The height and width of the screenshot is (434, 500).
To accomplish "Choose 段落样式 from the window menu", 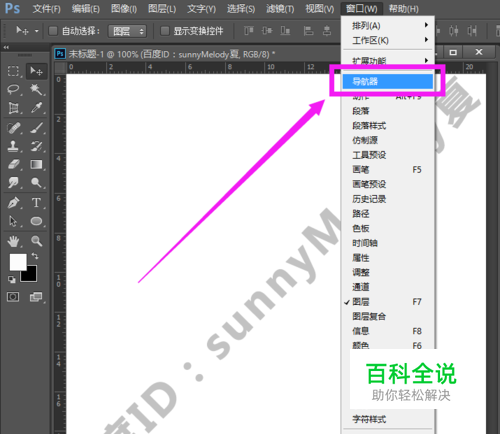I will click(388, 125).
